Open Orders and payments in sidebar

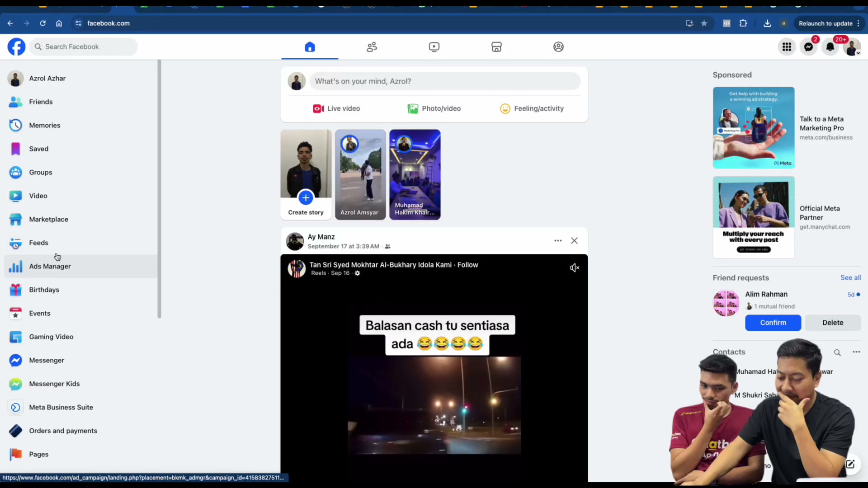point(80,431)
